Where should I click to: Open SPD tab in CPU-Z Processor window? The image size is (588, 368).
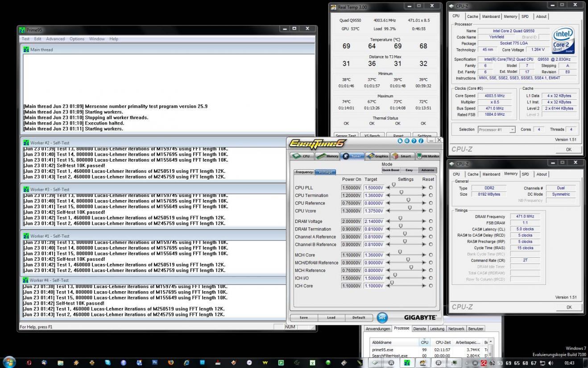point(525,17)
